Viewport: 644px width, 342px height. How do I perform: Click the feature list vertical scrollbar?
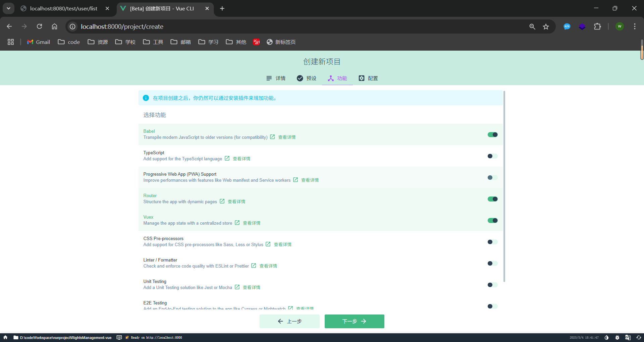[504, 186]
